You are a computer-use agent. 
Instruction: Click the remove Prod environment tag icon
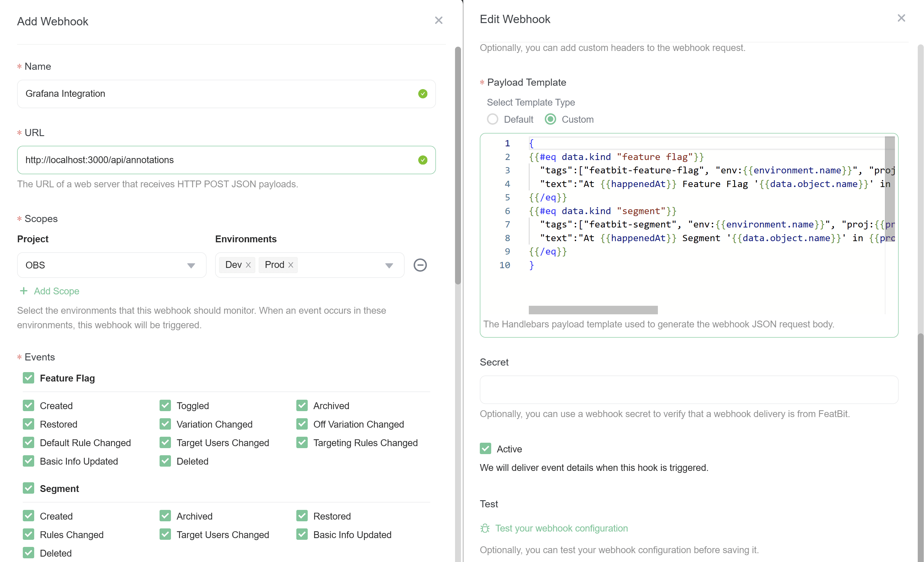point(290,264)
